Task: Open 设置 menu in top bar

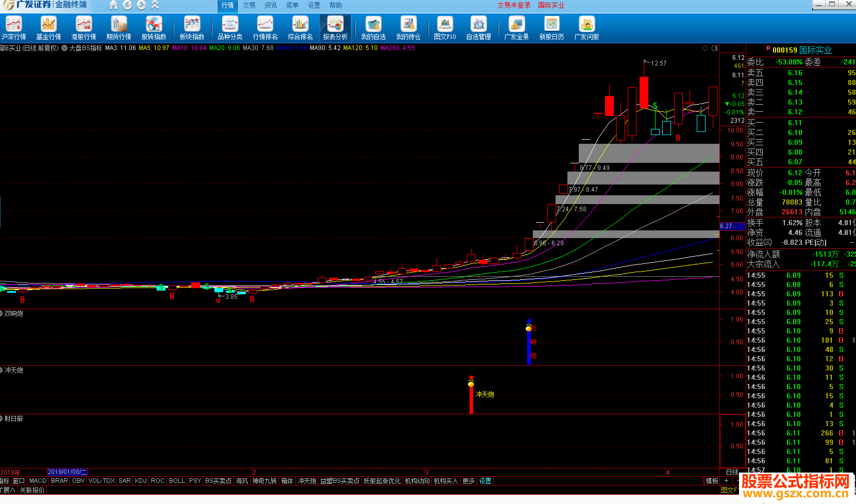Action: (314, 6)
